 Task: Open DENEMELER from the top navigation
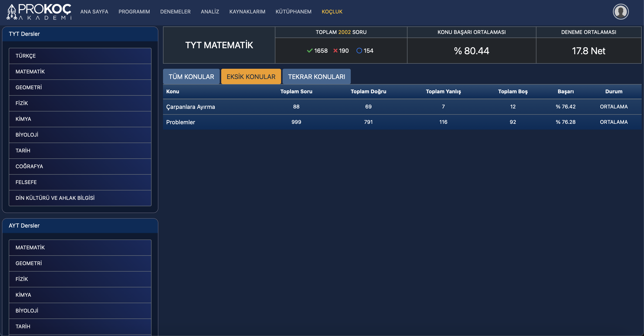tap(175, 12)
